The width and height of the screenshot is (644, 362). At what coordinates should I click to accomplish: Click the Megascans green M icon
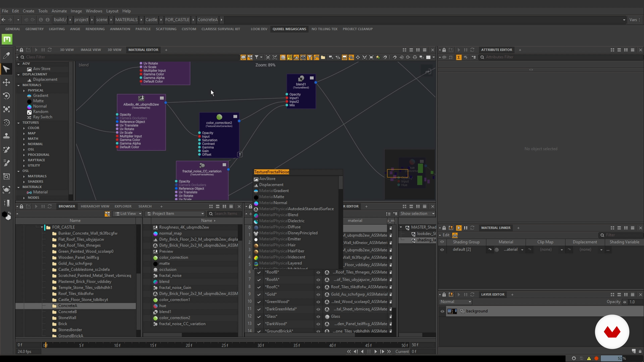(7, 39)
